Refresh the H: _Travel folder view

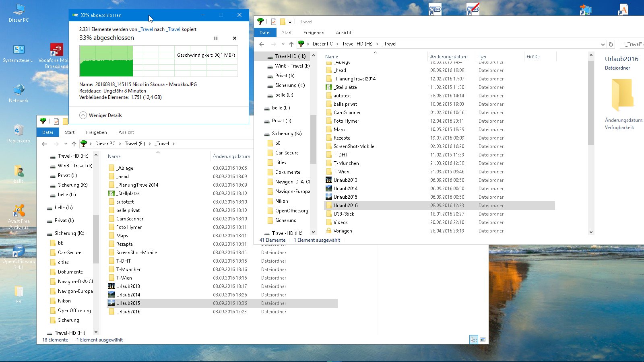coord(611,44)
